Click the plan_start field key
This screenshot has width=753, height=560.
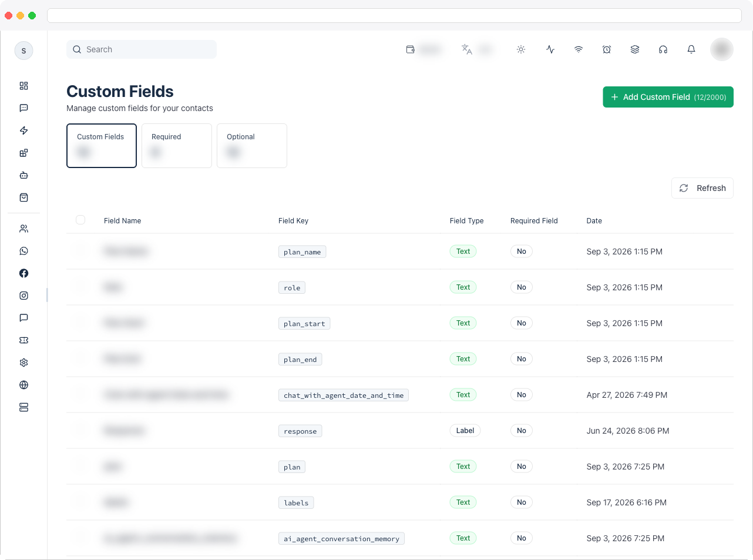click(x=304, y=324)
